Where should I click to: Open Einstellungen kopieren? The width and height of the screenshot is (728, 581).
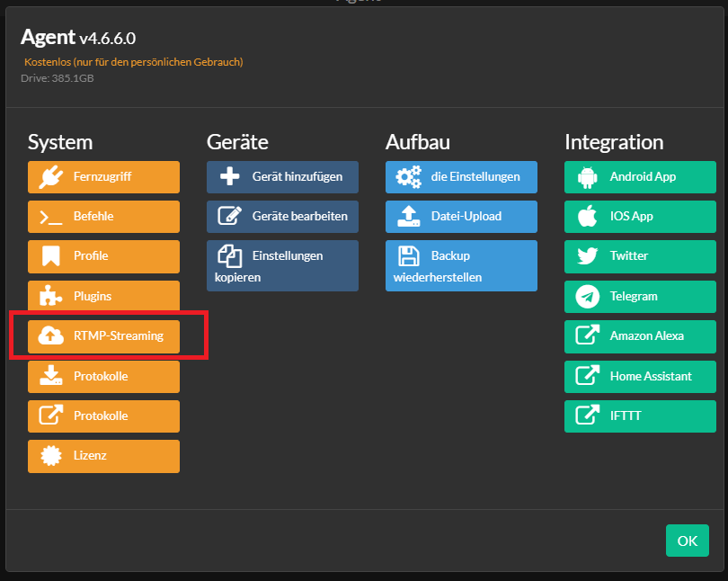(282, 265)
